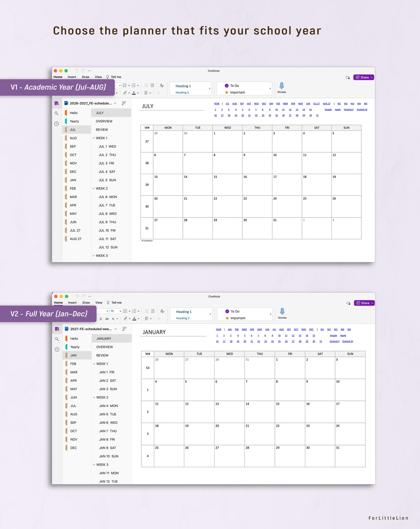Apply the To Do checkbox tag in V1 window
Screen dimensions: 420x529
coord(227,86)
